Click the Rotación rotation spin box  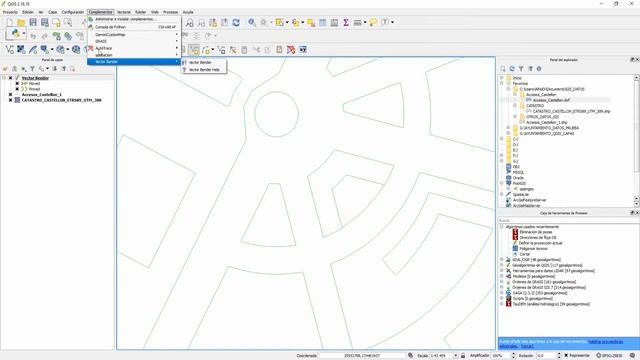(549, 356)
